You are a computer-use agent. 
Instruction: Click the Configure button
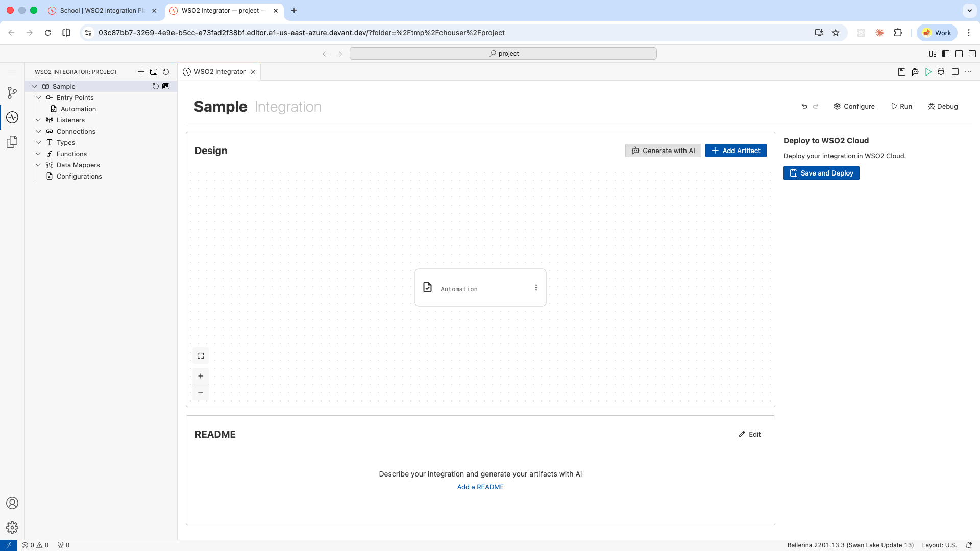tap(854, 106)
